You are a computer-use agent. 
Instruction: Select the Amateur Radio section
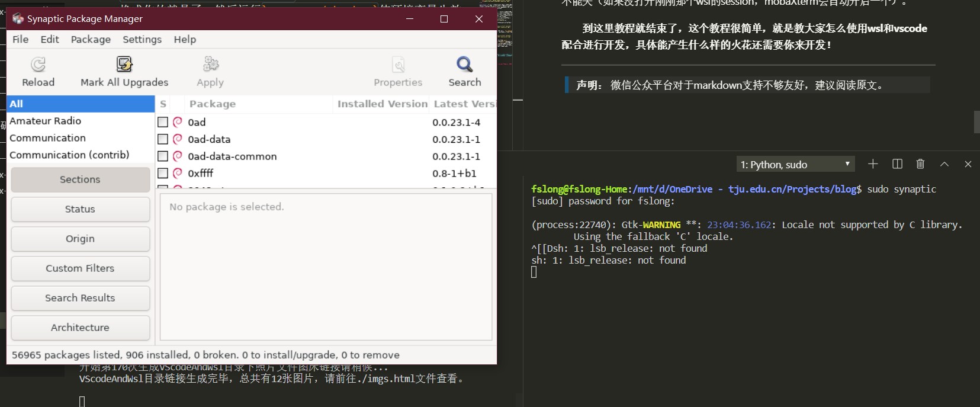[81, 121]
